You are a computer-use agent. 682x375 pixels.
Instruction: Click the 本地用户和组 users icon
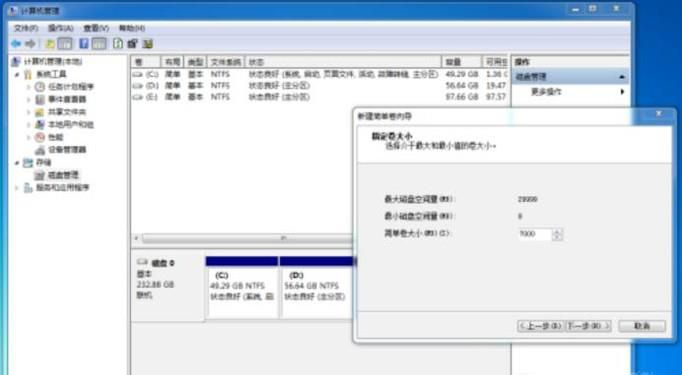[40, 125]
